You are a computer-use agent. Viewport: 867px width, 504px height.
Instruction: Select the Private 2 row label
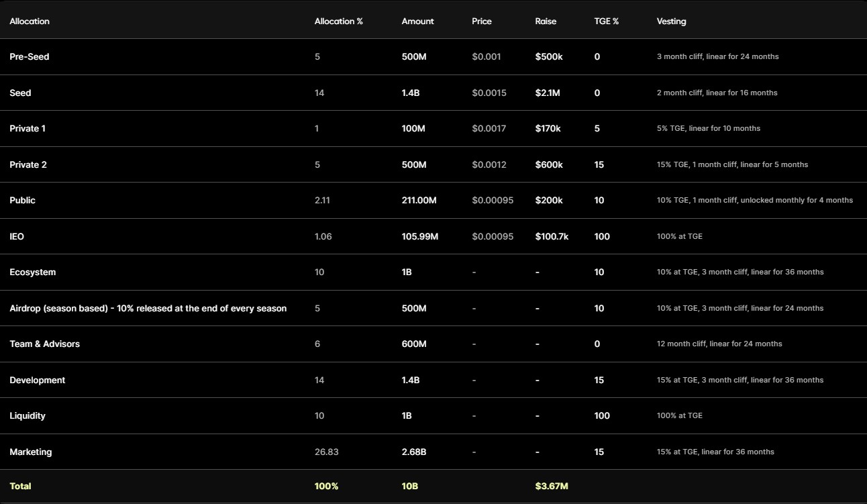pos(29,164)
